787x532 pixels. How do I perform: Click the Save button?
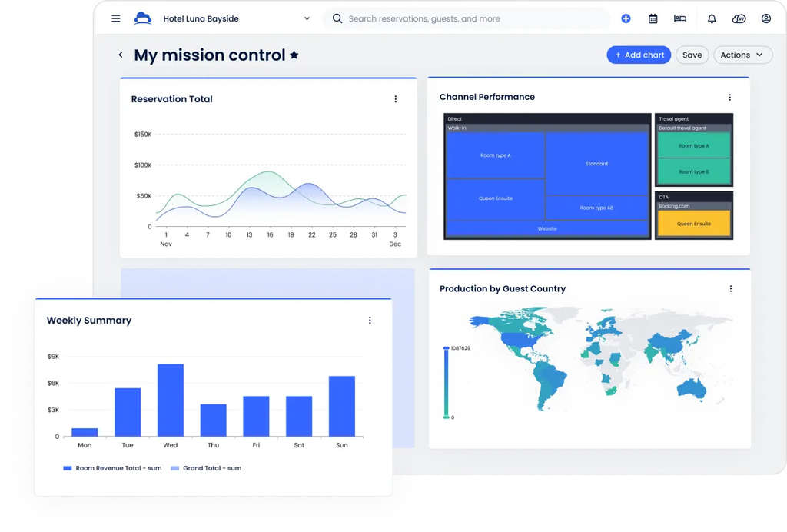pos(692,55)
